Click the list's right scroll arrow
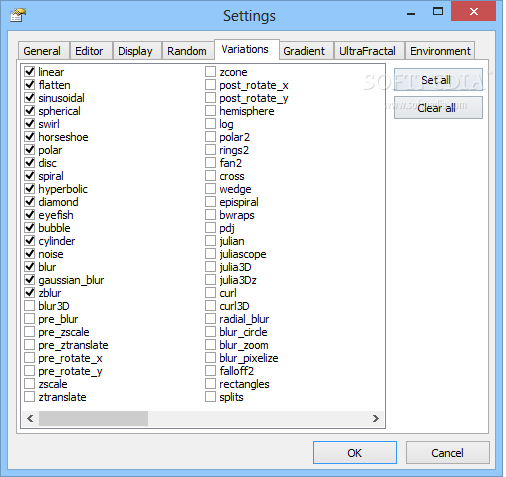The height and width of the screenshot is (477, 506). (376, 418)
